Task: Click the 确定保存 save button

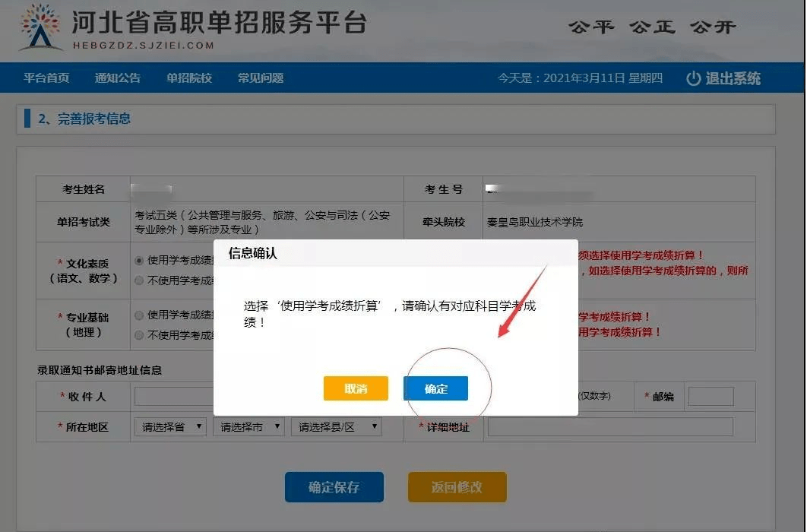Action: coord(334,487)
